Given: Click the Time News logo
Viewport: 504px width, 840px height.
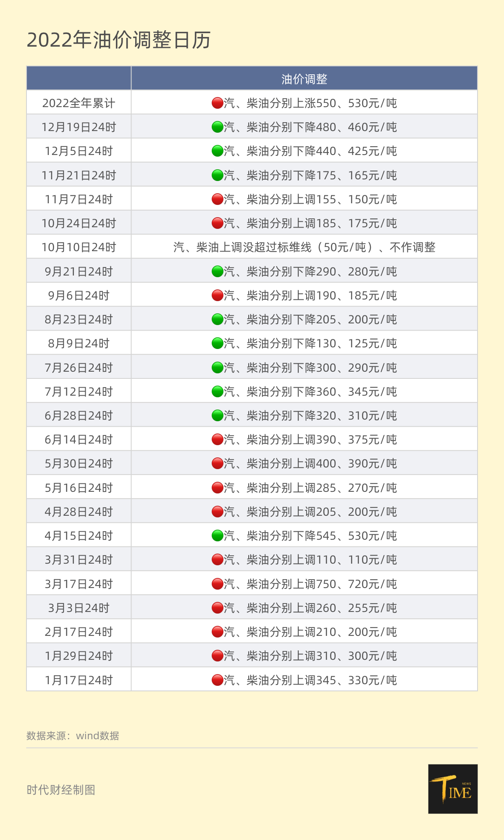Looking at the screenshot, I should tap(453, 789).
